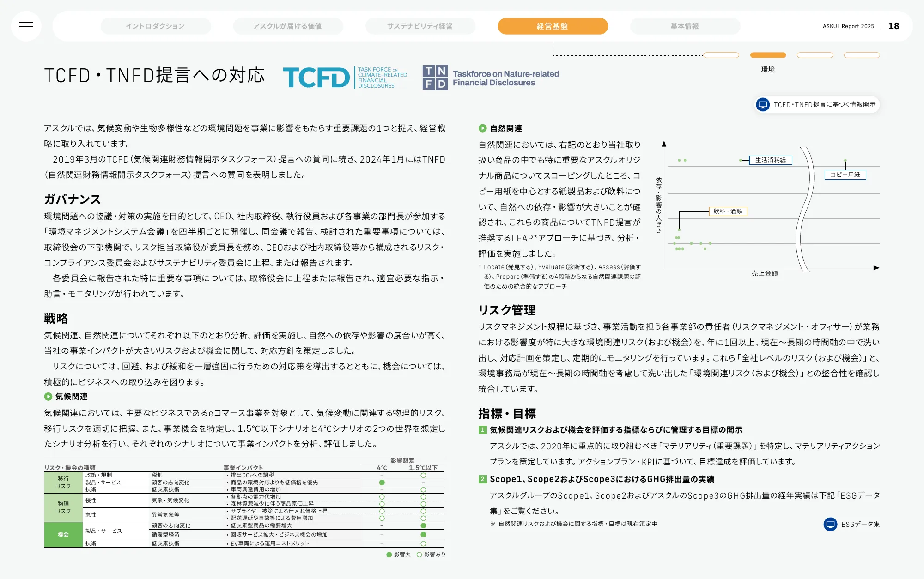Click hollow circle in EV車両 row
924x579 pixels.
423,544
